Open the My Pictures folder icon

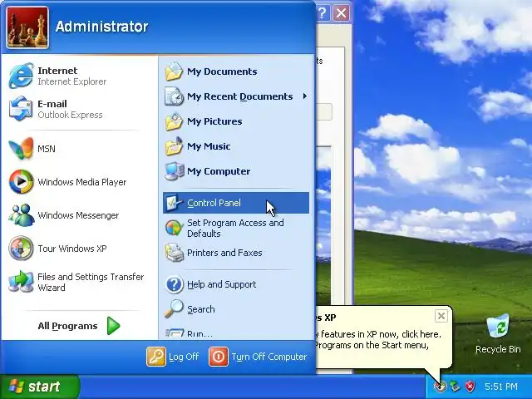(174, 121)
